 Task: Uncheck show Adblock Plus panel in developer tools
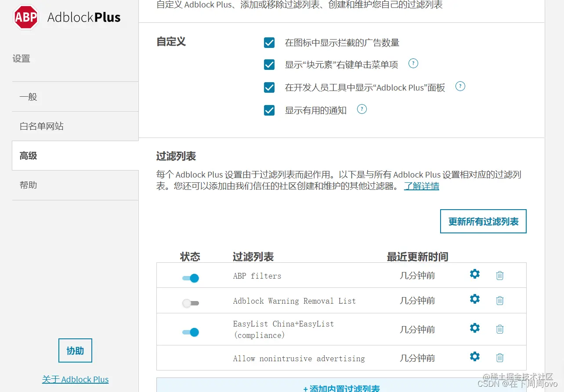pyautogui.click(x=269, y=87)
